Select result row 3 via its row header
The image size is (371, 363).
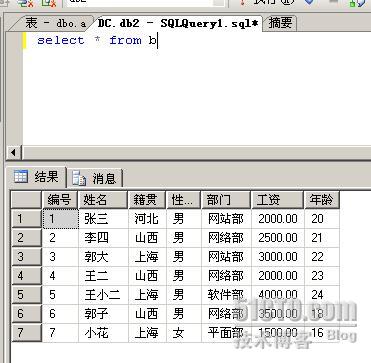[26, 257]
